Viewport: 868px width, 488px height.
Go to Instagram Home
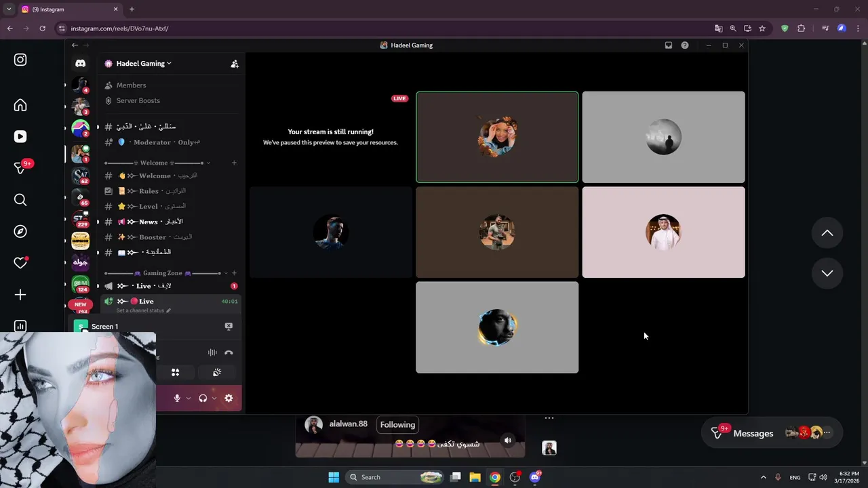[x=20, y=105]
